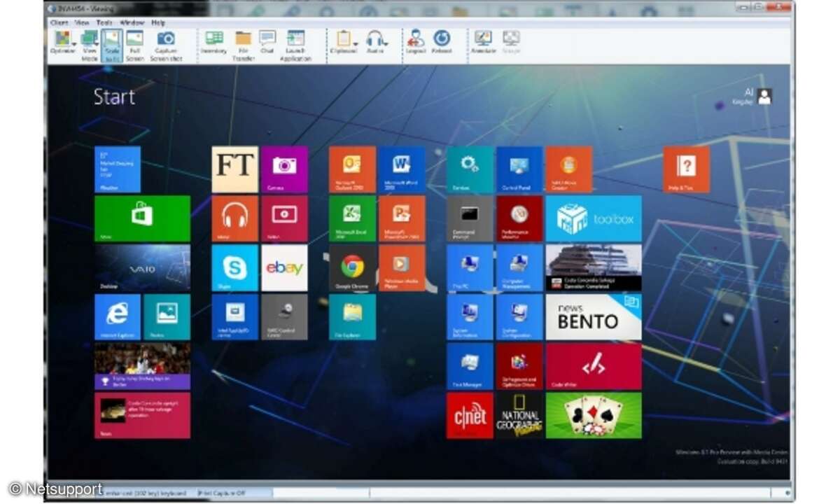840x504 pixels.
Task: Open Microsoft Outlook 2010 tile
Action: pyautogui.click(x=352, y=169)
